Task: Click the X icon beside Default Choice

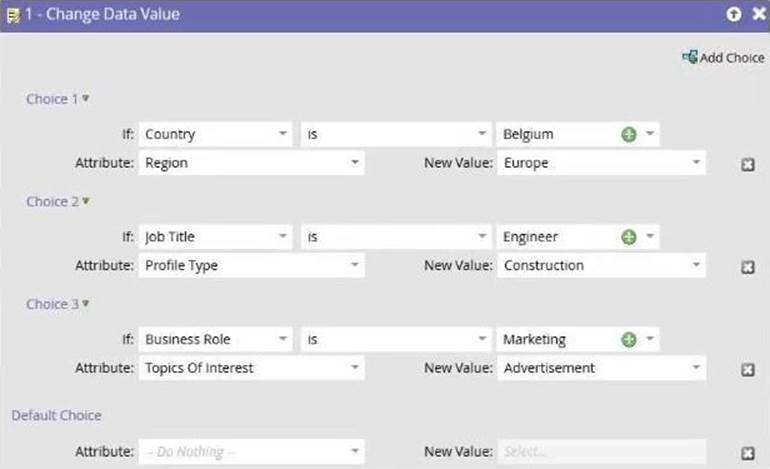Action: [x=747, y=453]
